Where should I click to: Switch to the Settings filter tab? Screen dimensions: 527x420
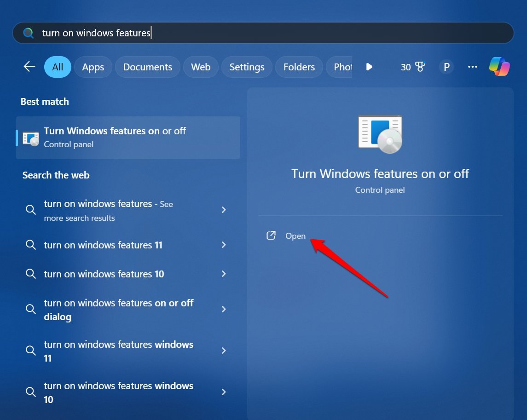(247, 67)
